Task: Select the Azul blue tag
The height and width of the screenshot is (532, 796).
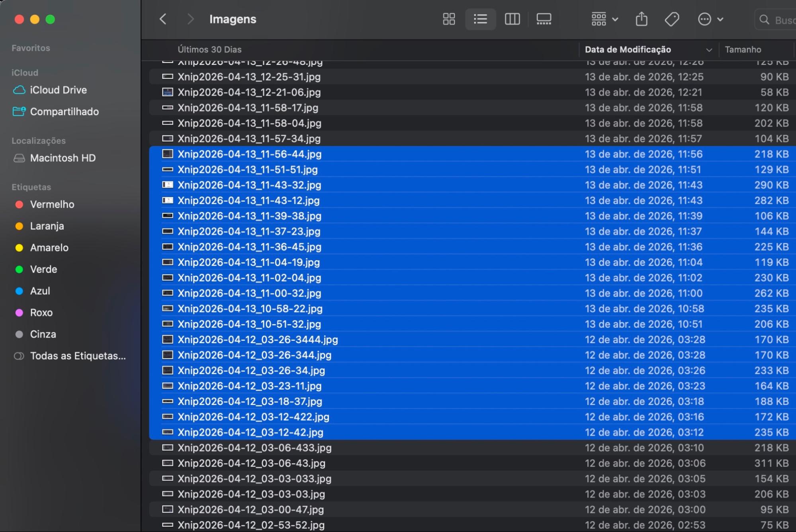Action: pyautogui.click(x=32, y=291)
